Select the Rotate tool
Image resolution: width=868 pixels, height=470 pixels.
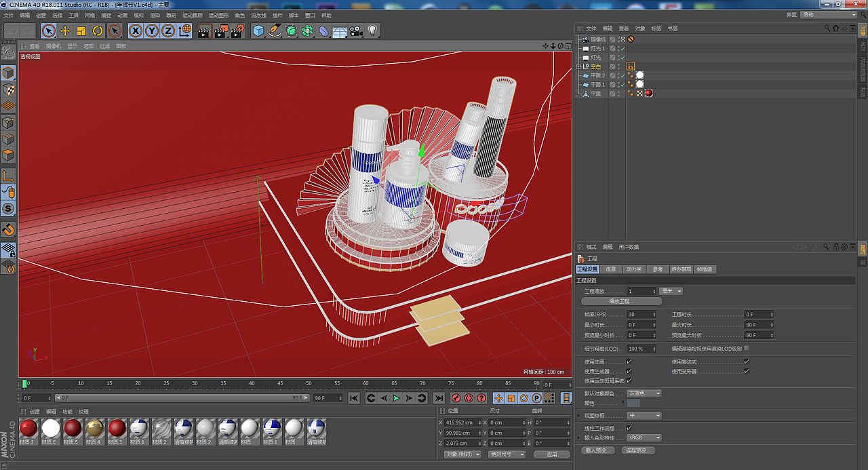tap(98, 31)
